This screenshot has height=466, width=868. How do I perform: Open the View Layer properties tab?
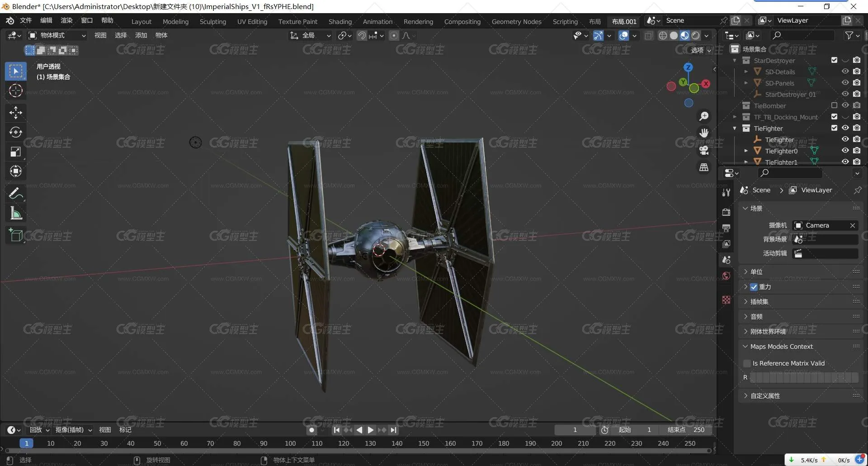(x=726, y=244)
